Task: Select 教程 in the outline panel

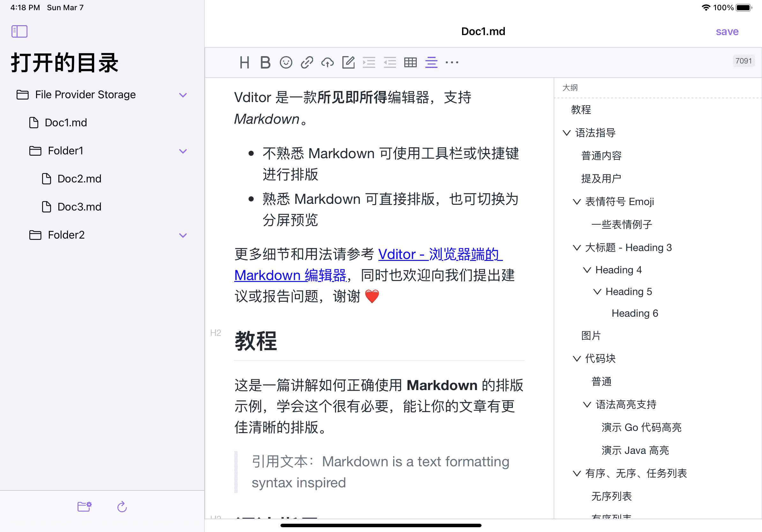Action: (582, 110)
